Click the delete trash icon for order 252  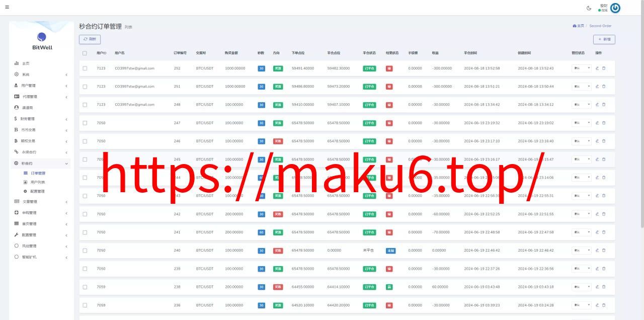click(x=604, y=68)
